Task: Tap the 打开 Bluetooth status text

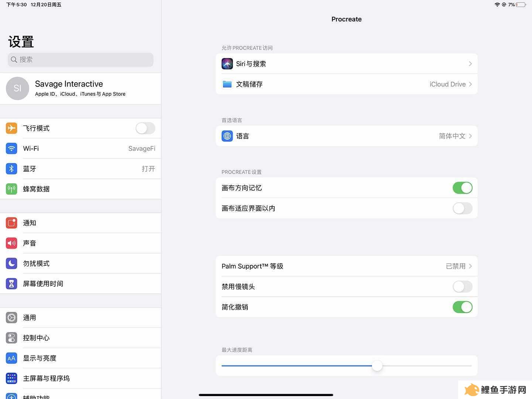Action: pos(148,169)
